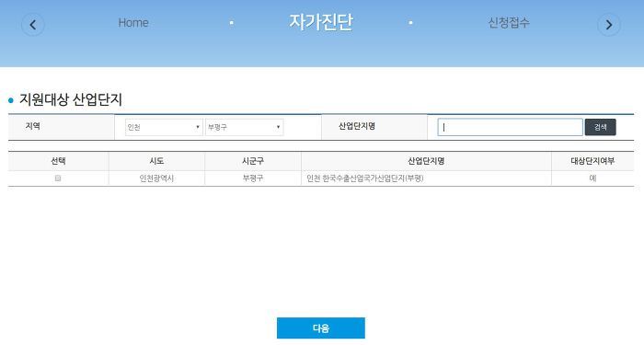Go to previous step with left arrow
Image resolution: width=644 pixels, height=345 pixels.
pyautogui.click(x=33, y=25)
